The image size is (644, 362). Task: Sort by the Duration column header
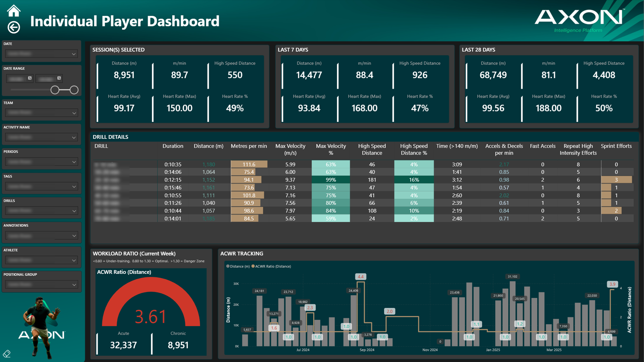click(x=173, y=146)
